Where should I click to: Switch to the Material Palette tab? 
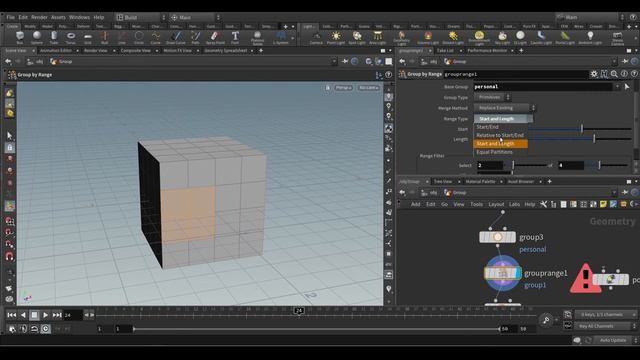click(x=480, y=181)
